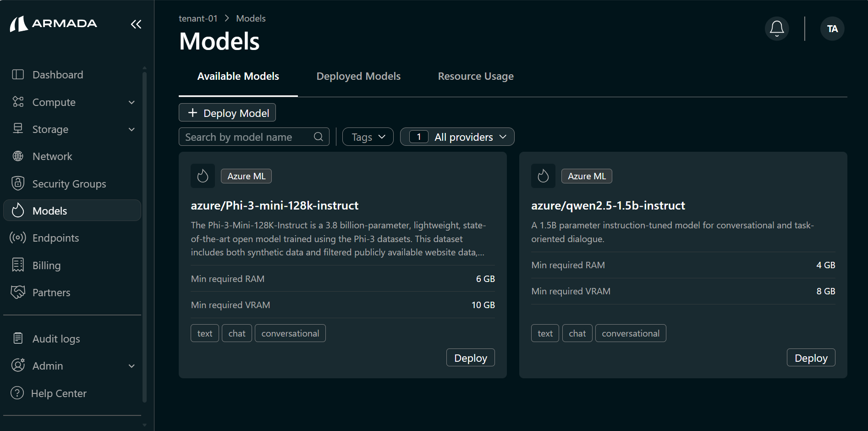Open notifications bell

777,29
